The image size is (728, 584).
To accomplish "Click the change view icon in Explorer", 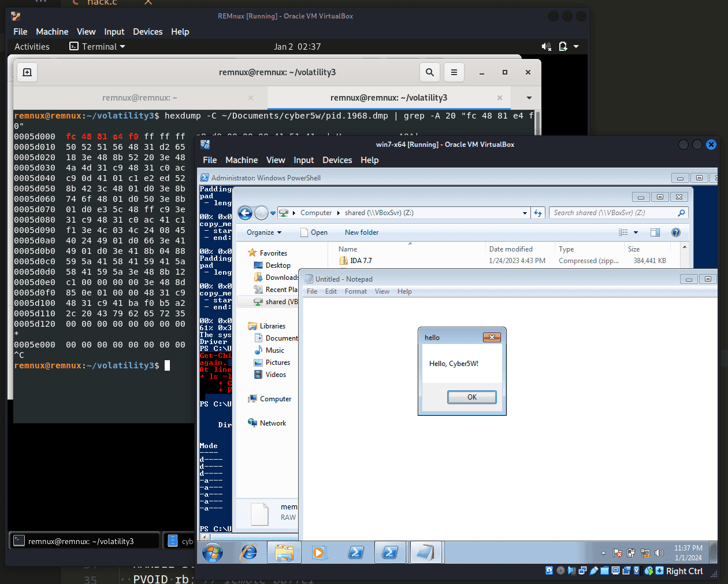I will coord(623,232).
